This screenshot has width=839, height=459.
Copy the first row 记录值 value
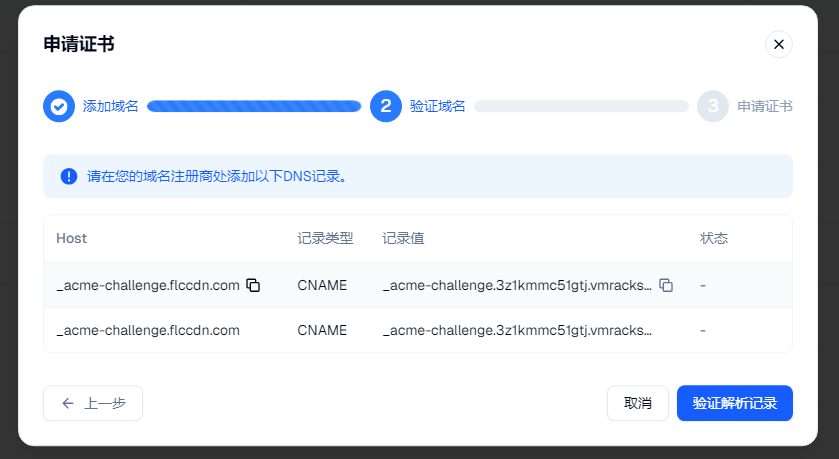pyautogui.click(x=666, y=285)
